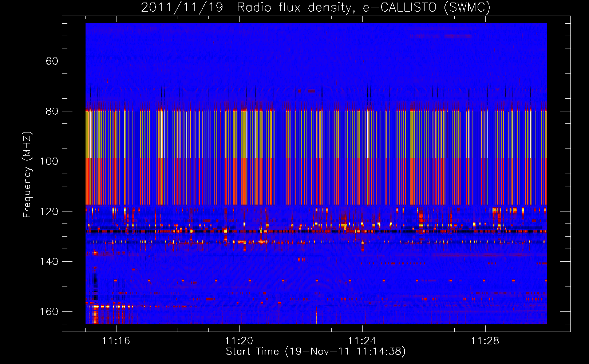Click the time tick label '11:28'
589x364 pixels.
[x=485, y=341]
